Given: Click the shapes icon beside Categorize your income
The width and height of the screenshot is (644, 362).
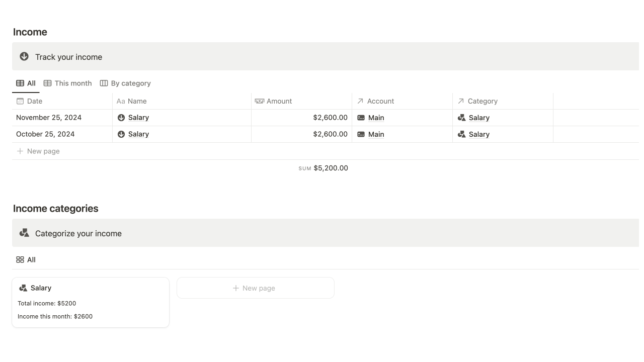Looking at the screenshot, I should click(24, 233).
